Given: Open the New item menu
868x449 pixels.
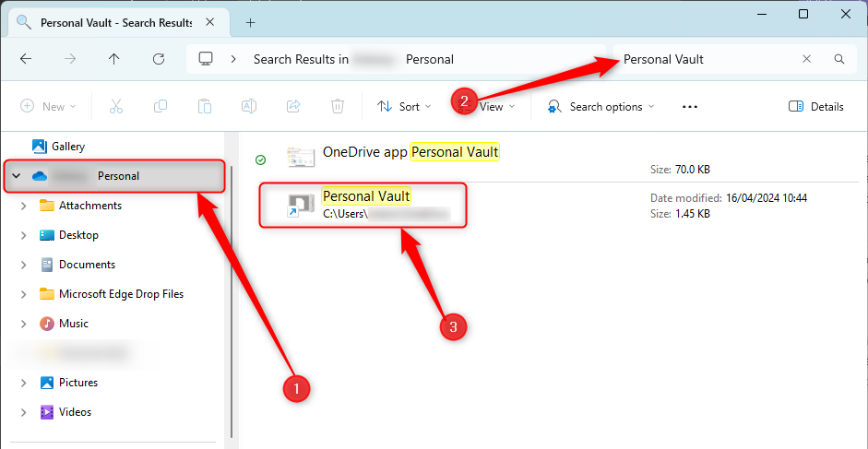Looking at the screenshot, I should click(x=48, y=106).
